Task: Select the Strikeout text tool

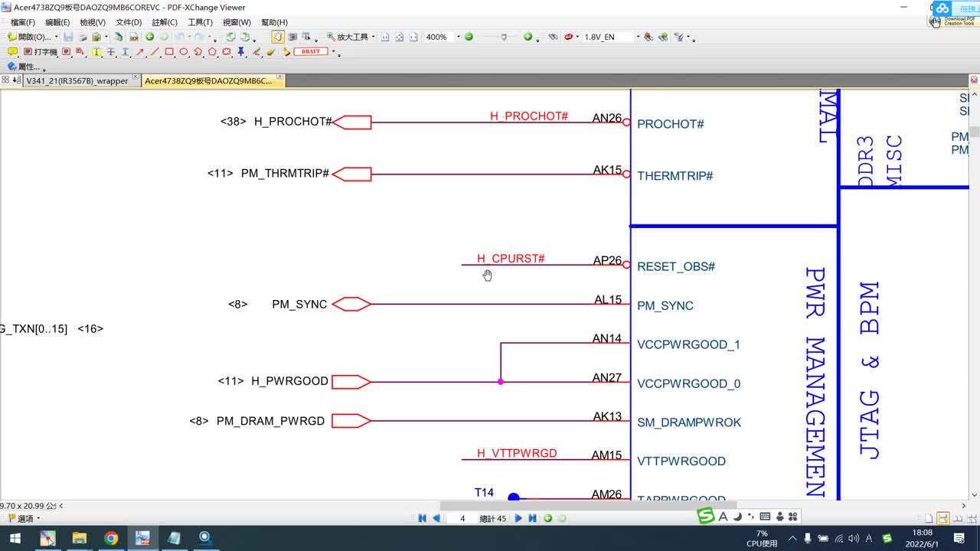Action: 110,52
